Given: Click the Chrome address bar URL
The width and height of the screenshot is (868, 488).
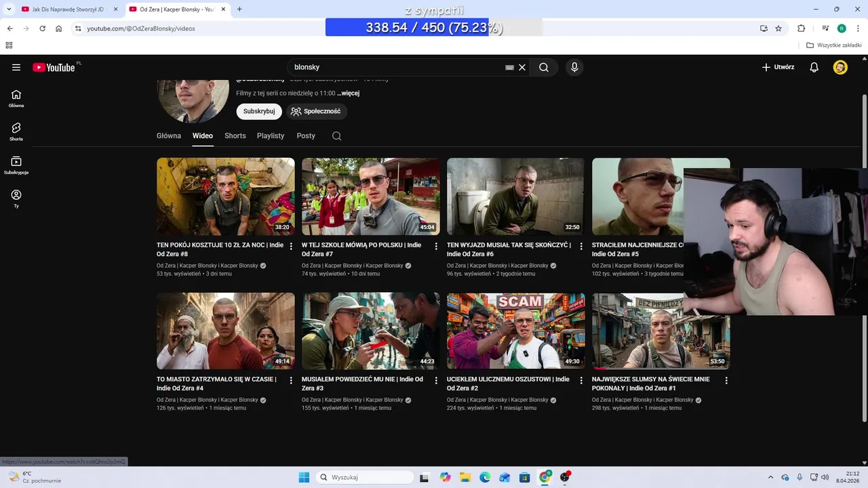Looking at the screenshot, I should pos(141,28).
